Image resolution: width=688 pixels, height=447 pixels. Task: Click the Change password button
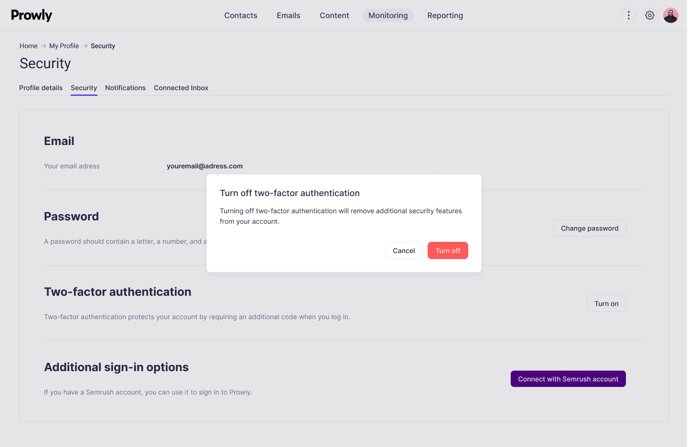589,228
